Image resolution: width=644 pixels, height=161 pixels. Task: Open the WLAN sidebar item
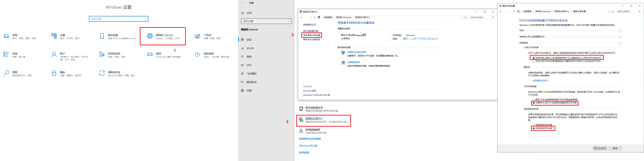pos(266,48)
